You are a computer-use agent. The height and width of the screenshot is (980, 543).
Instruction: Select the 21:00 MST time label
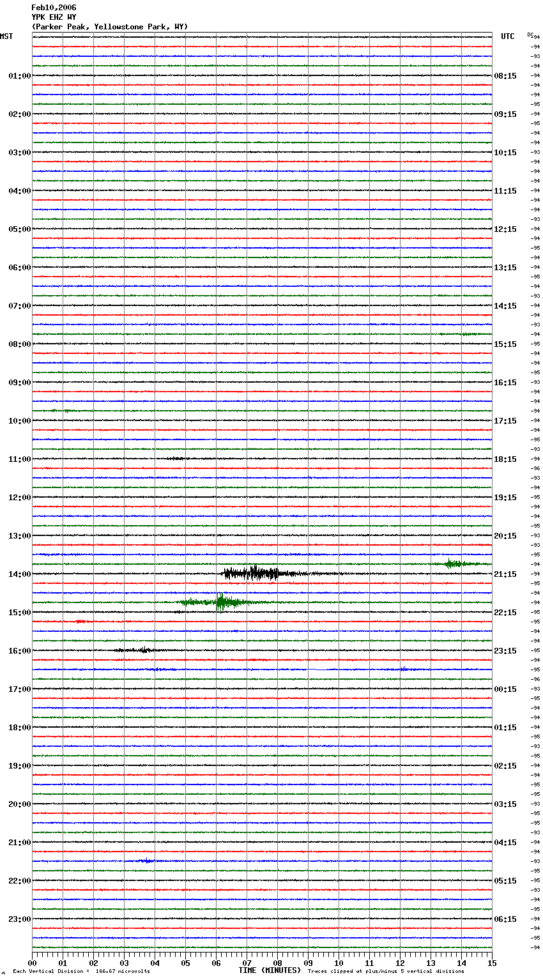20,843
